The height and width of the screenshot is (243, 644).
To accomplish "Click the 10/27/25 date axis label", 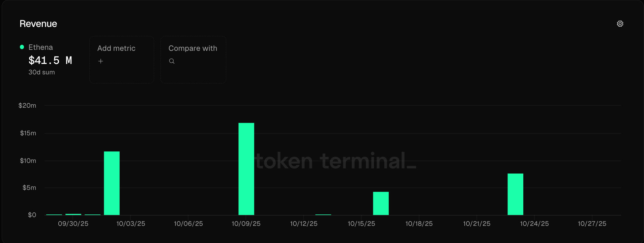I will [592, 223].
